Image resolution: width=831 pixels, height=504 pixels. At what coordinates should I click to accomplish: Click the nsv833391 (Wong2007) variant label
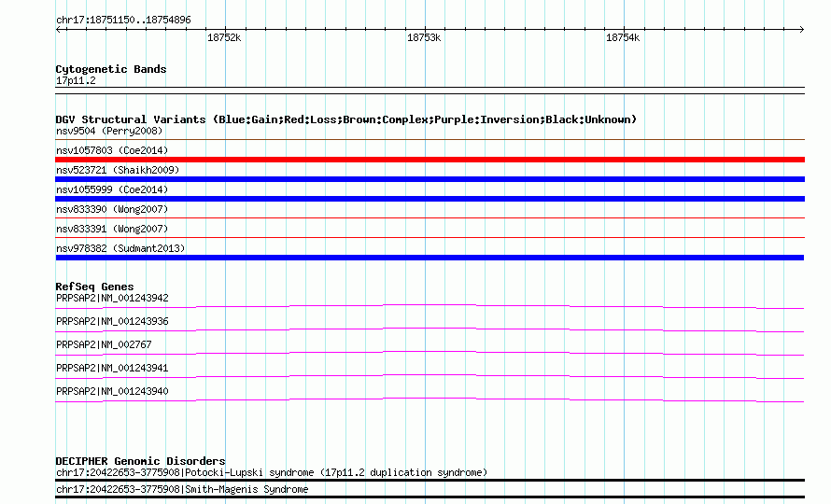click(112, 229)
